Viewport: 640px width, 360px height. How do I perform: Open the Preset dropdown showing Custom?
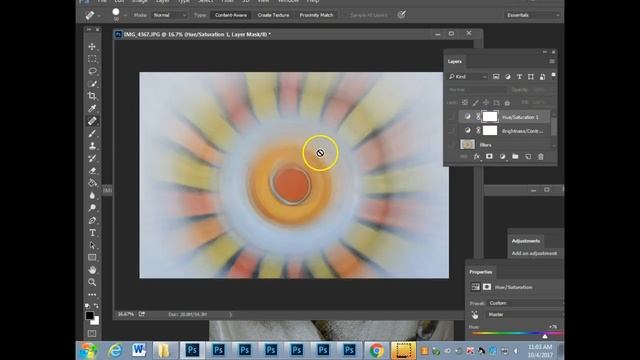525,303
